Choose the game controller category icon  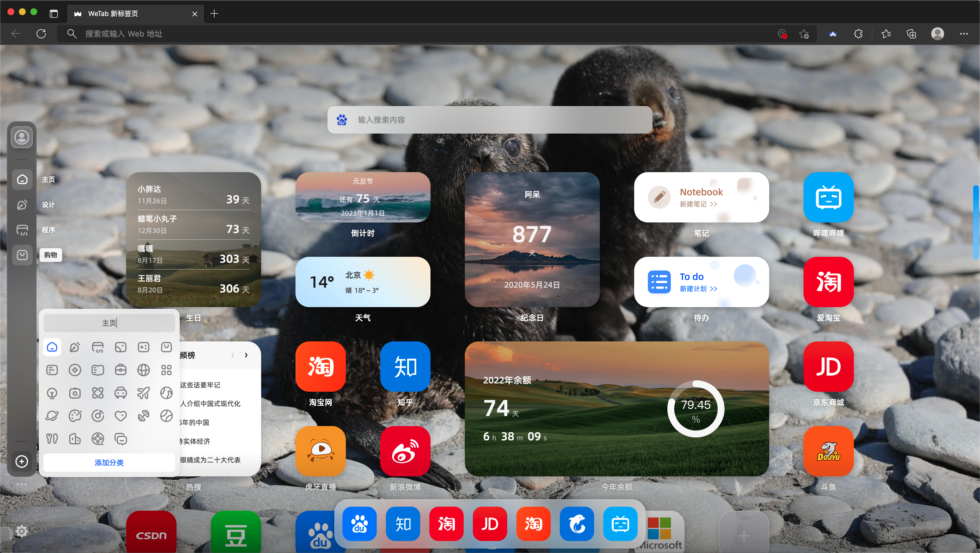(x=143, y=347)
